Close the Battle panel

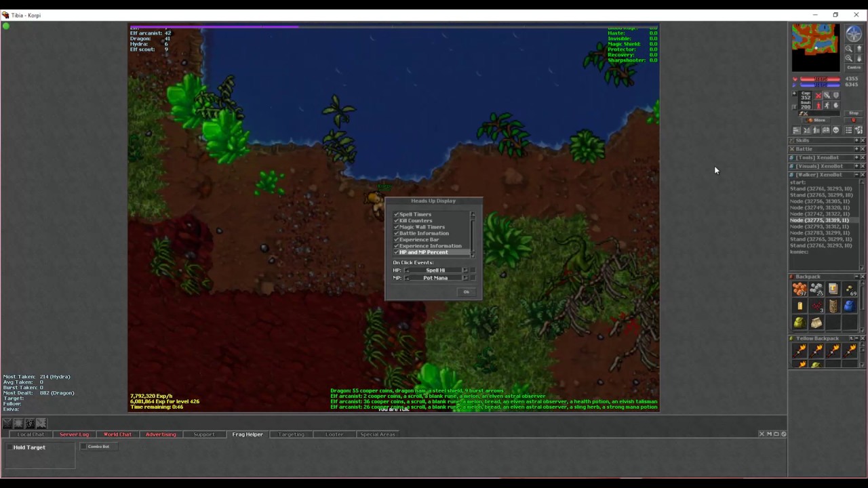(x=863, y=149)
